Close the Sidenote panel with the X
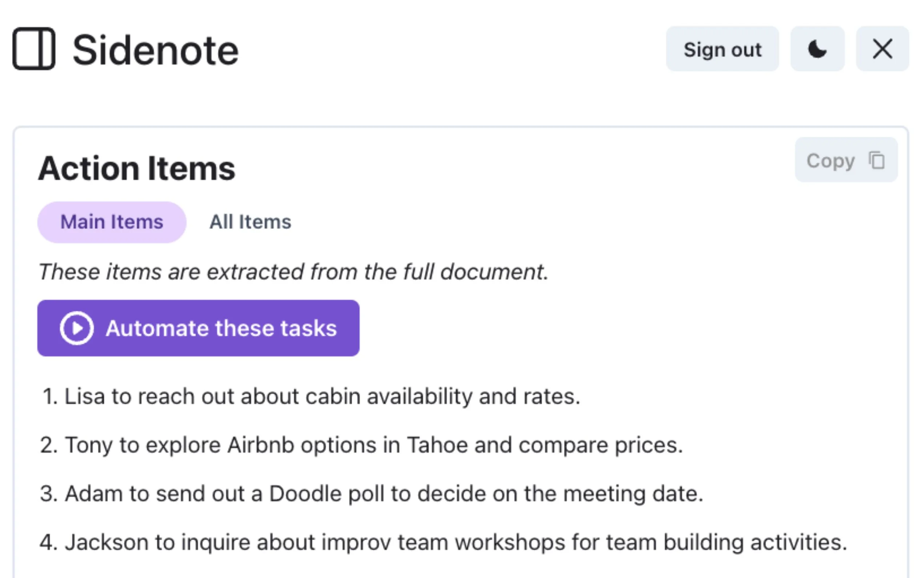The width and height of the screenshot is (924, 578). (x=882, y=49)
